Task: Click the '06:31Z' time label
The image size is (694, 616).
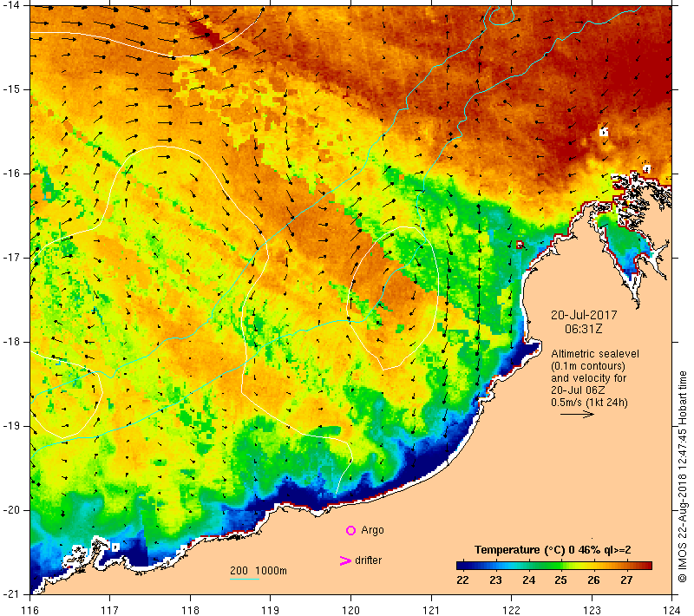Action: pos(583,329)
